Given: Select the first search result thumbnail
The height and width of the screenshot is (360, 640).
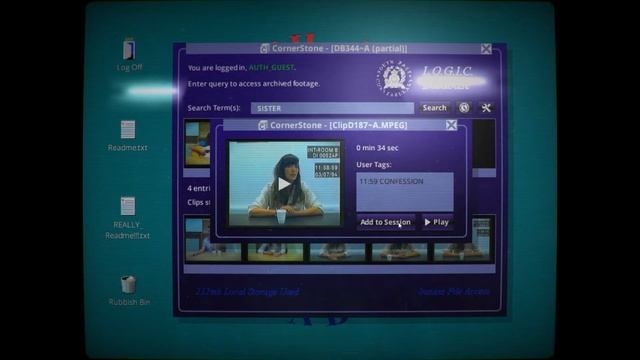Looking at the screenshot, I should coord(198,144).
